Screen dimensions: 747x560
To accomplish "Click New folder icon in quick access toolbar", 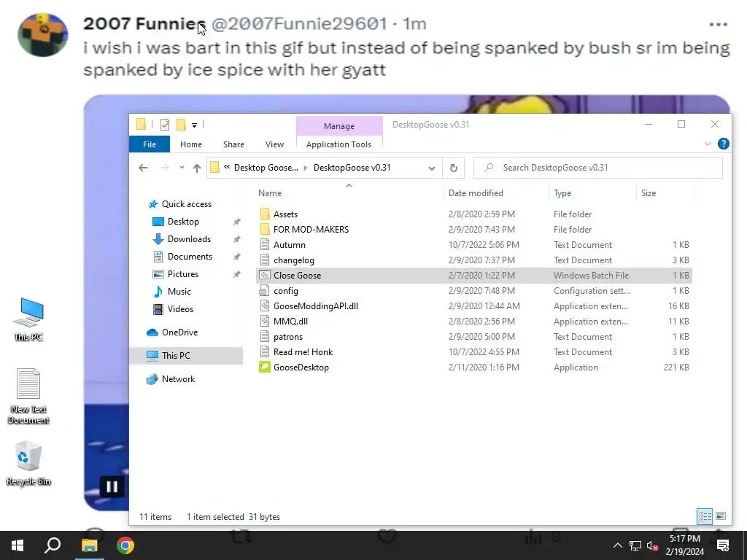I will (181, 125).
